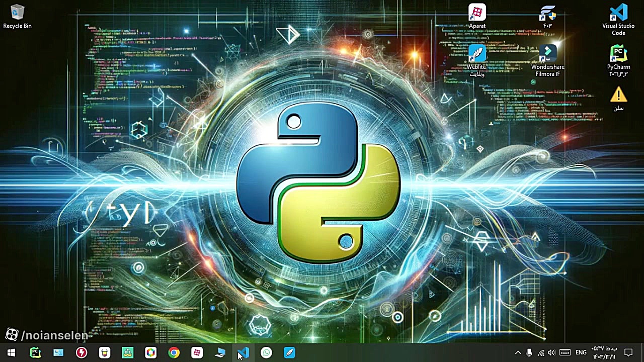This screenshot has width=644, height=362.
Task: Open WhatsApp from the taskbar
Action: pyautogui.click(x=266, y=352)
